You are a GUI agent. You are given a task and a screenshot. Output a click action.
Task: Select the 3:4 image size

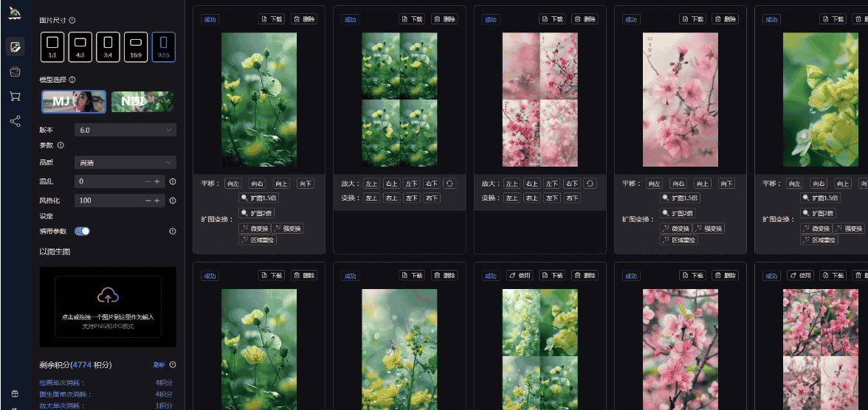108,47
